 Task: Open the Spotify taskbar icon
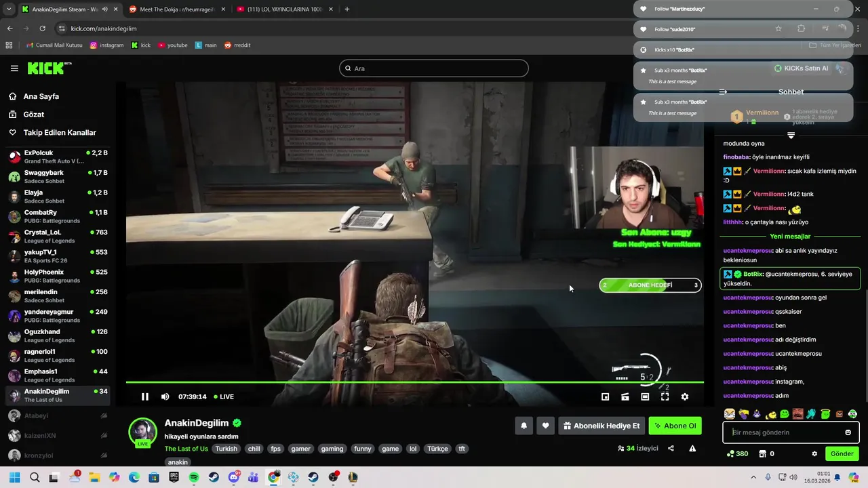pos(194,477)
